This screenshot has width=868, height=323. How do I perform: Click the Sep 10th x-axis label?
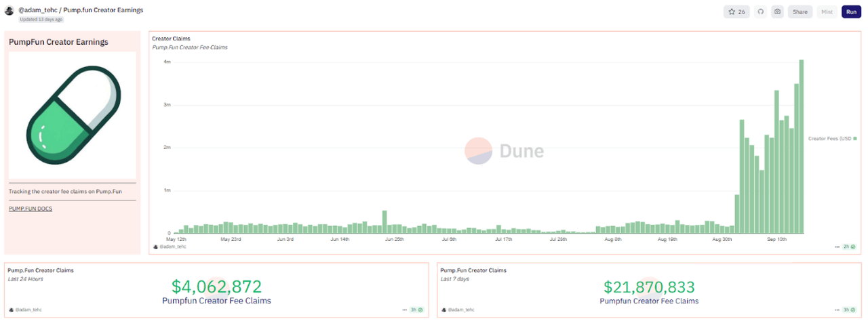[x=776, y=239]
